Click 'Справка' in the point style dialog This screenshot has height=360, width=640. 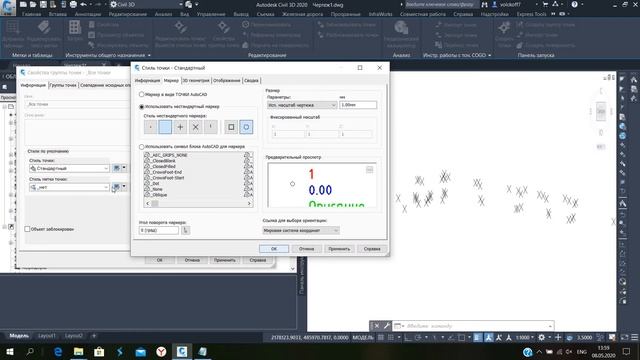pos(372,249)
